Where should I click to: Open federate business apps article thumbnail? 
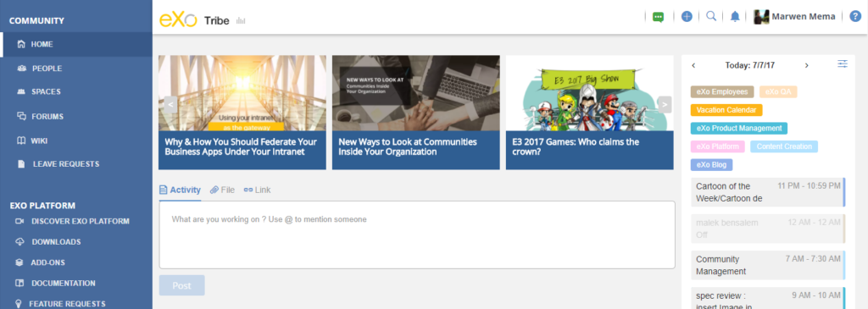click(x=242, y=93)
